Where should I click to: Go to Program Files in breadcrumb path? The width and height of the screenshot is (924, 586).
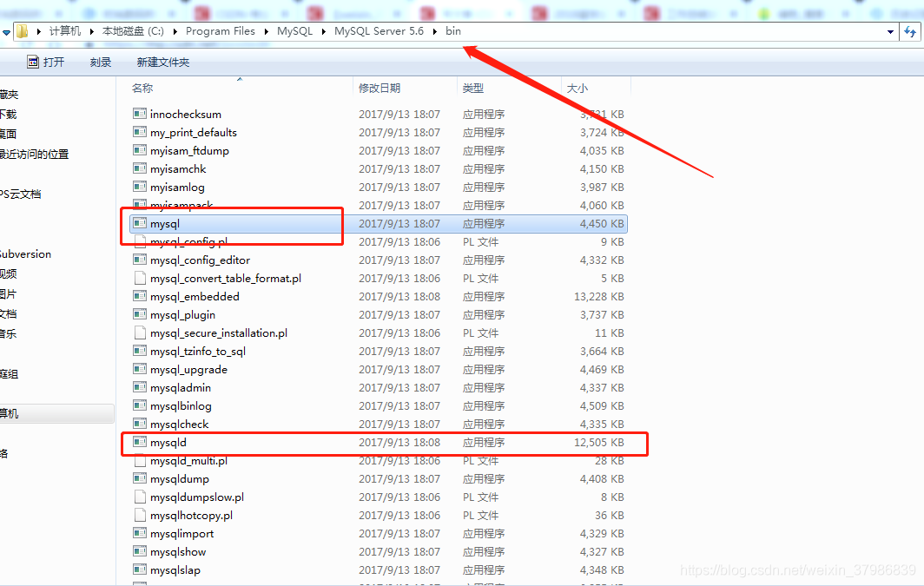pyautogui.click(x=221, y=31)
